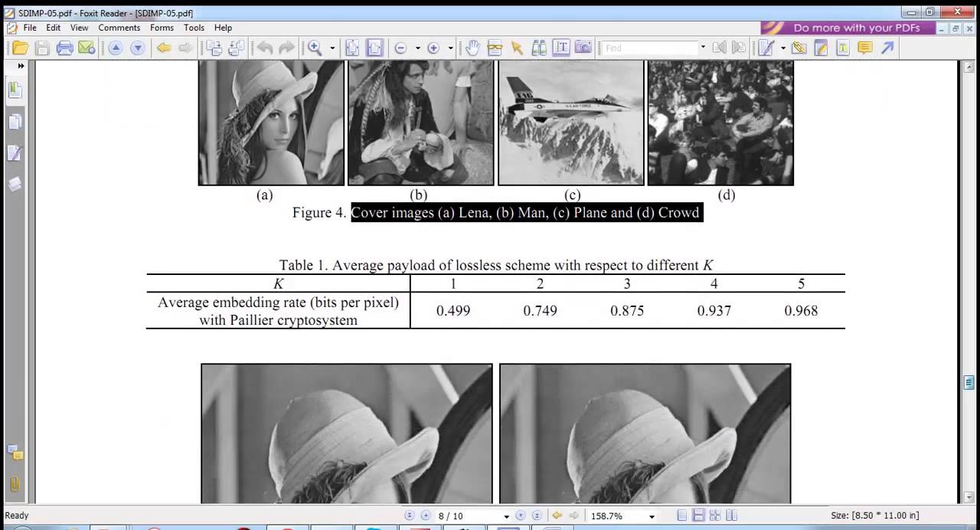Go to next page with down arrow

(138, 48)
